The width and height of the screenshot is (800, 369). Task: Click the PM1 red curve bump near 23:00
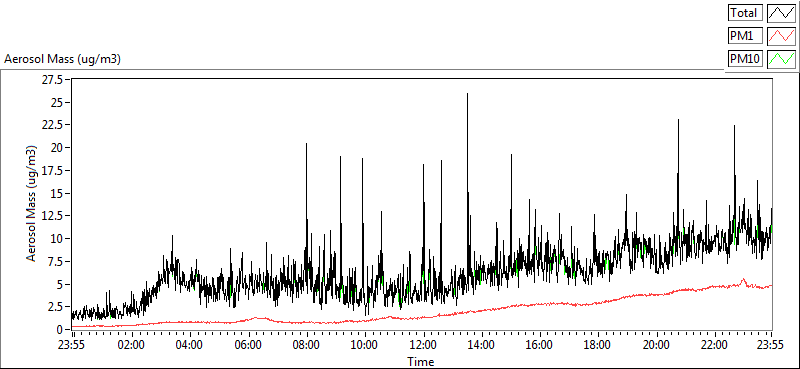click(743, 280)
